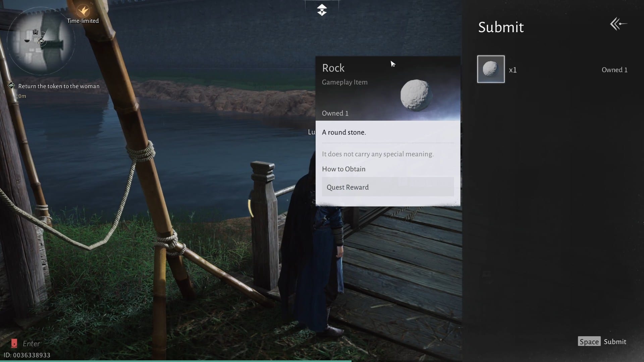Click the quest marker diamond on minimap
Image resolution: width=644 pixels, height=362 pixels.
[x=41, y=41]
